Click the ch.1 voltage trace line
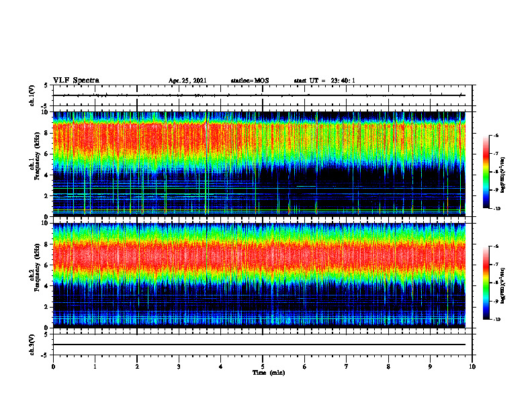 [x=259, y=95]
